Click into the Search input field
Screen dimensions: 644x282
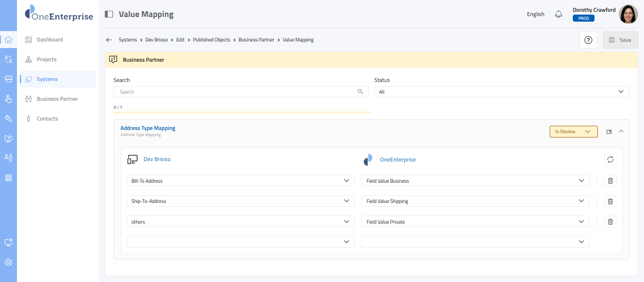click(x=236, y=92)
